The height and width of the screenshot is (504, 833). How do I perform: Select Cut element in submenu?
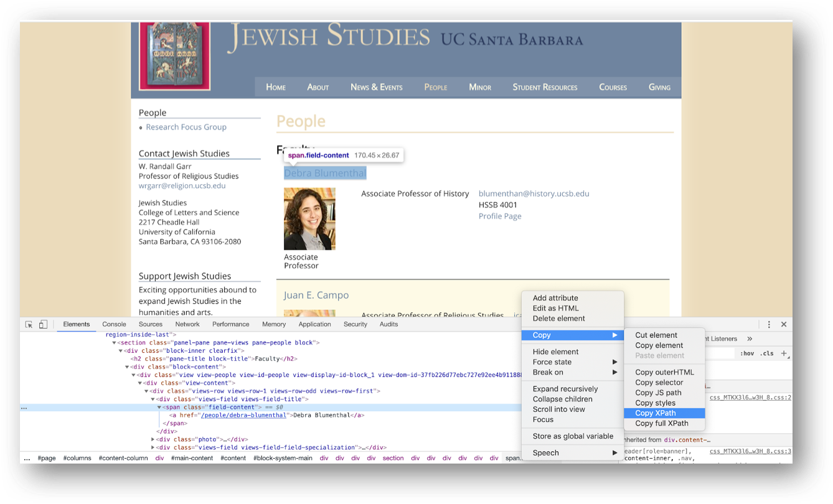pos(664,335)
